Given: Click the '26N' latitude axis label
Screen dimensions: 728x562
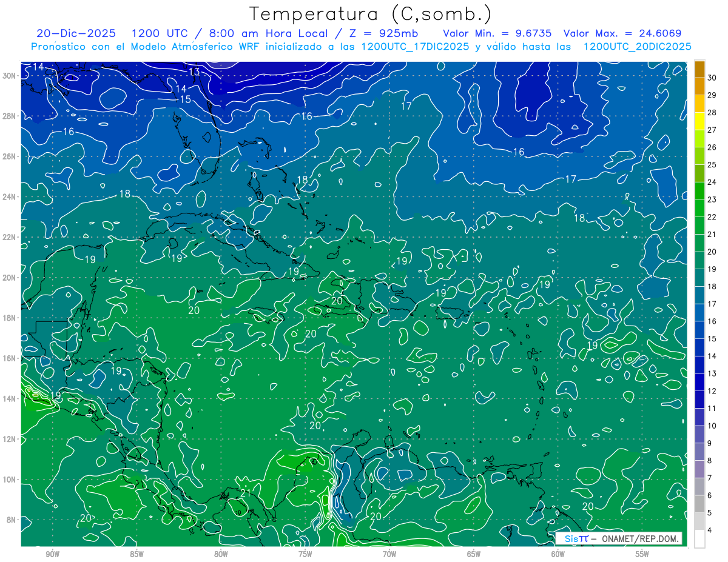Looking at the screenshot, I should (x=10, y=156).
